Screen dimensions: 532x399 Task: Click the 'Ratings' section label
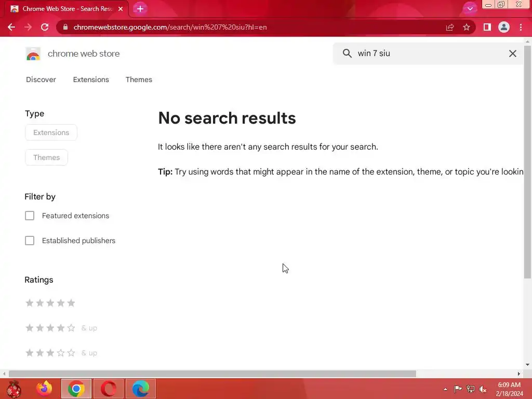pos(39,280)
